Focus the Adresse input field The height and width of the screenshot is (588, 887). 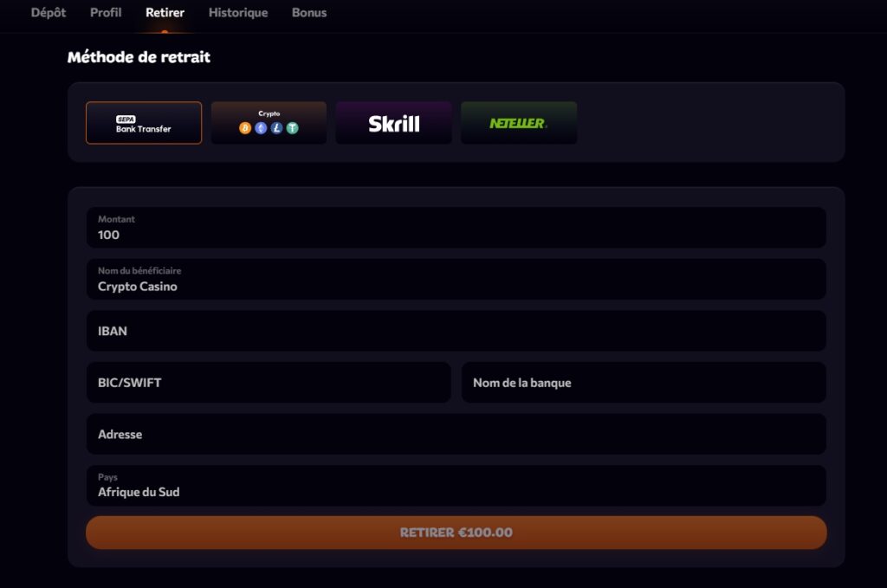click(456, 434)
